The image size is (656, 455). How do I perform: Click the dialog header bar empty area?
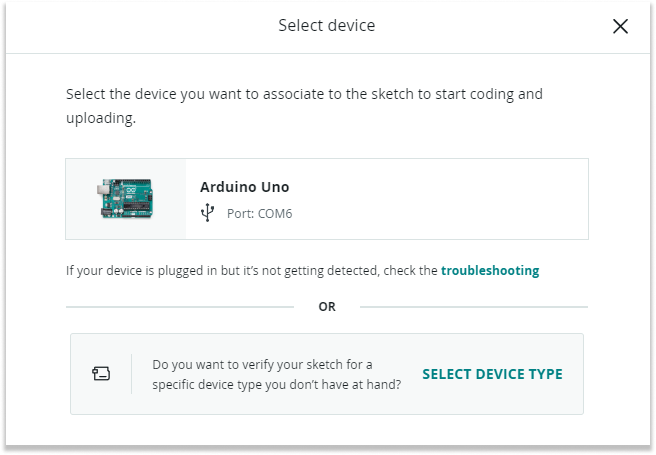pos(150,26)
